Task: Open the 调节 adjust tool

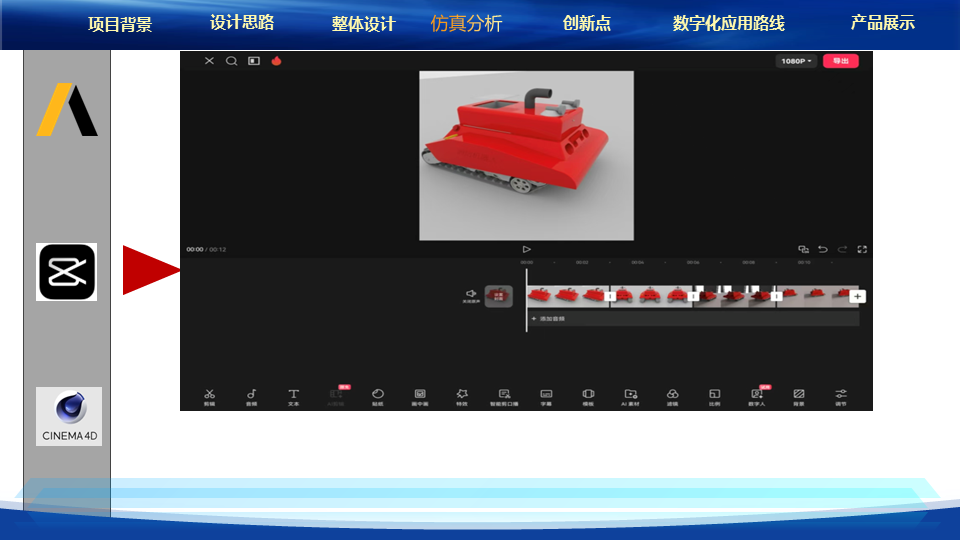Action: pyautogui.click(x=841, y=396)
